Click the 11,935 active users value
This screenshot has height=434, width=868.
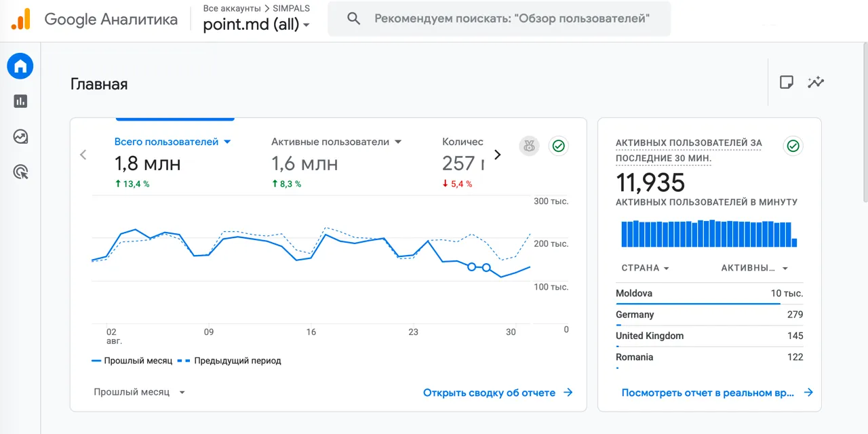tap(650, 182)
